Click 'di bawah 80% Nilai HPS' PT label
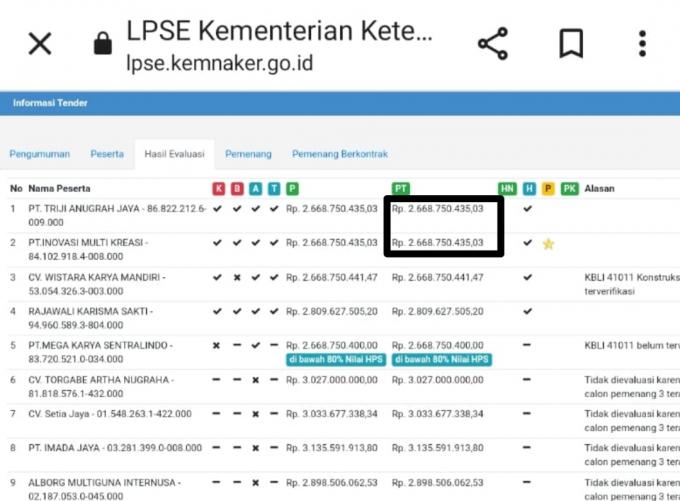Image resolution: width=680 pixels, height=501 pixels. tap(440, 359)
